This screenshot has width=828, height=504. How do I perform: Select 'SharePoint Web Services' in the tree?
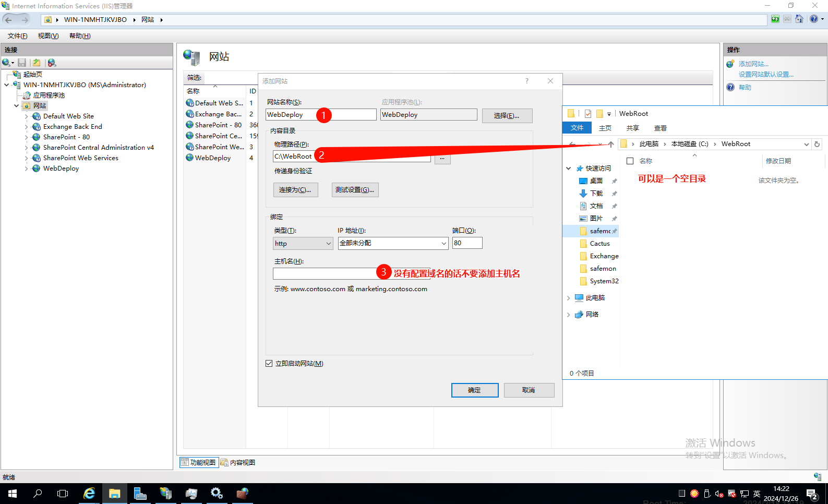pos(80,158)
